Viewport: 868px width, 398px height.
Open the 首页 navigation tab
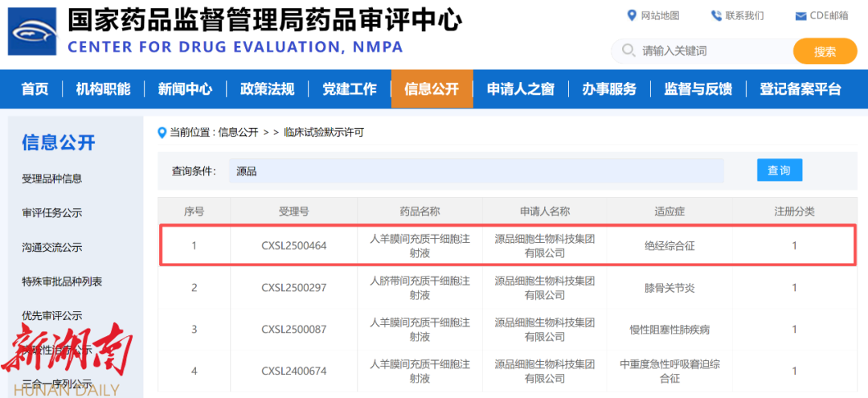(x=35, y=88)
